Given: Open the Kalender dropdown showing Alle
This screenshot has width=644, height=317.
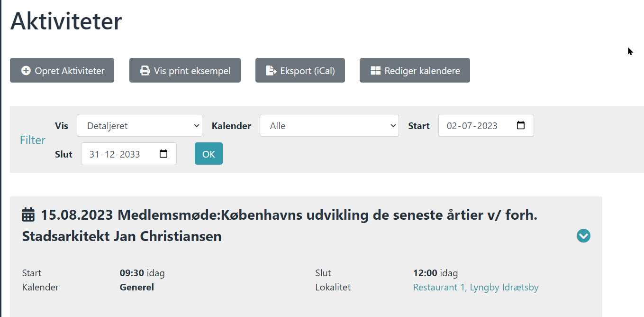Looking at the screenshot, I should tap(329, 126).
